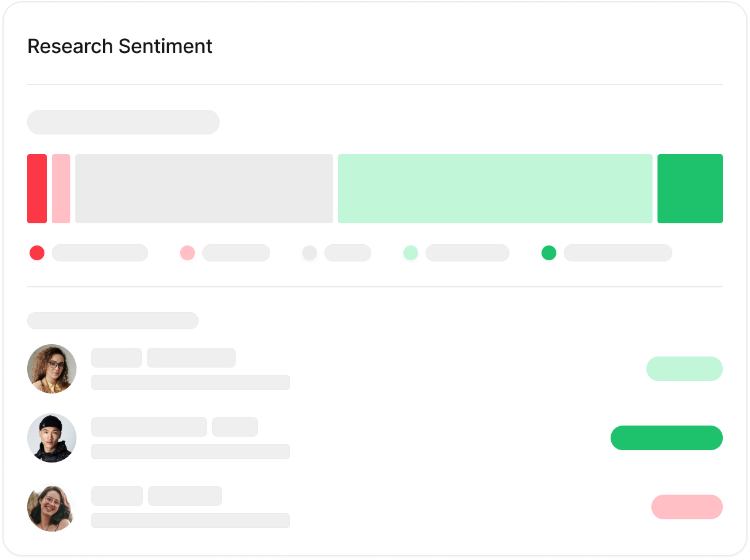Image resolution: width=750 pixels, height=560 pixels.
Task: Click the red very-negative legend dot
Action: click(x=36, y=253)
